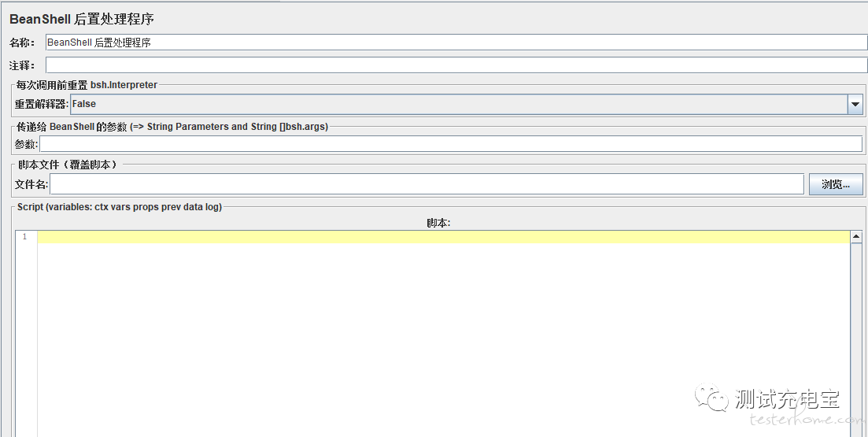This screenshot has width=868, height=437.
Task: Click the 脚本文件（覆盖脚本）group header
Action: tap(68, 165)
